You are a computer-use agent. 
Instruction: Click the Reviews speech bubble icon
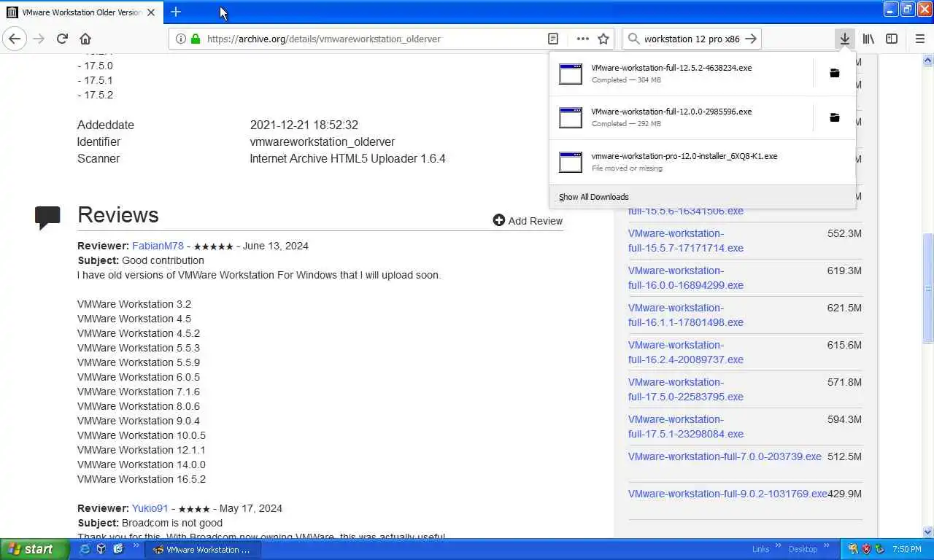(47, 217)
